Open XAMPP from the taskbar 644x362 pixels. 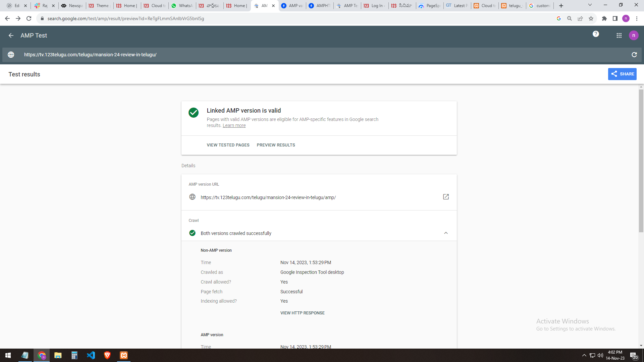point(124,355)
